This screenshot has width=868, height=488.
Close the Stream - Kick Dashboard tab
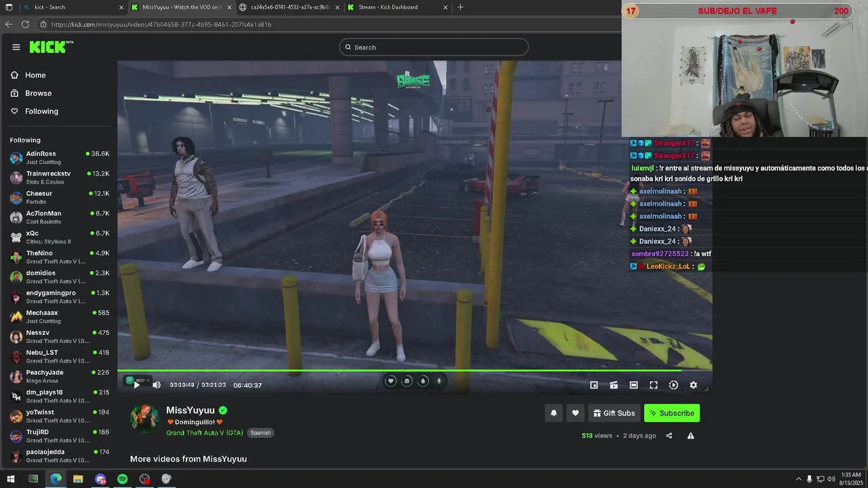click(x=446, y=7)
